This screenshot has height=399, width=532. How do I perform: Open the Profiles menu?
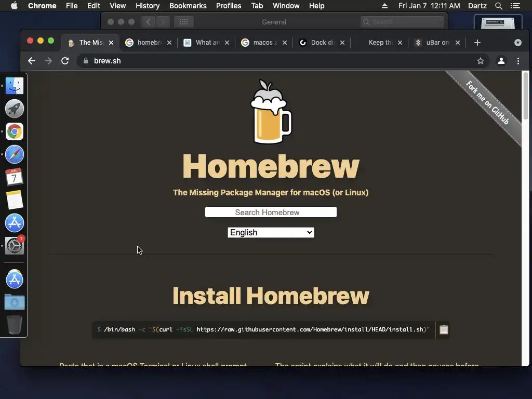click(229, 6)
